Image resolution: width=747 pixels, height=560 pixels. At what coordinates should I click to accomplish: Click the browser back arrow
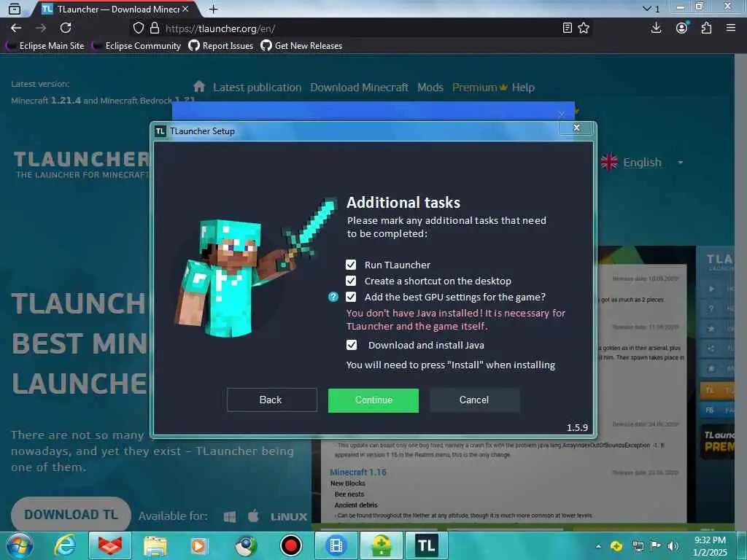[x=16, y=28]
